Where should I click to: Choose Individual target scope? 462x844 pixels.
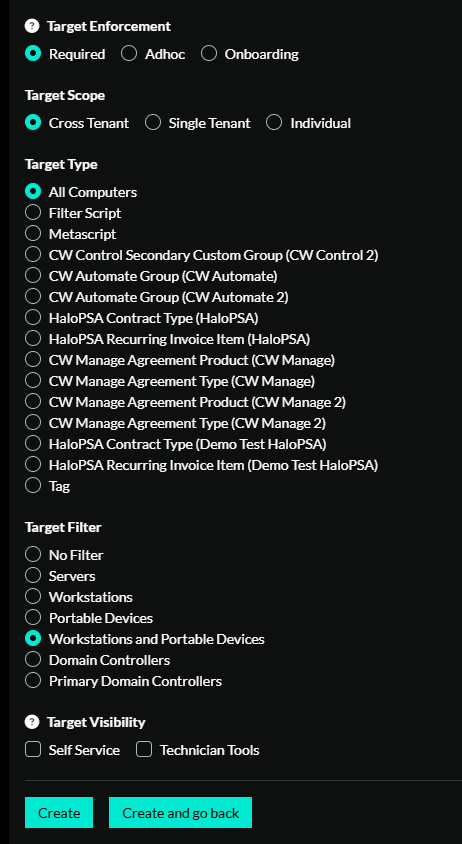click(274, 123)
